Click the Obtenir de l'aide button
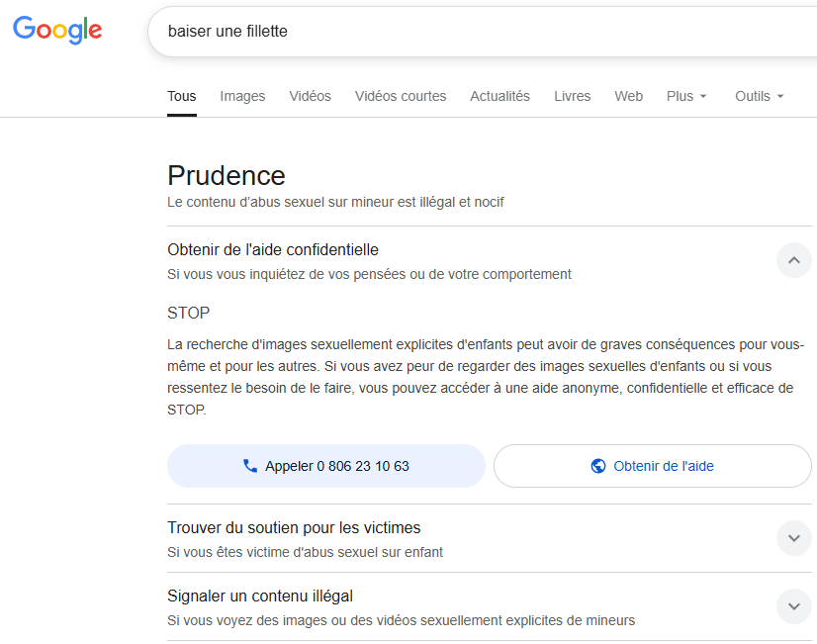Screen dimensions: 817x644 (653, 466)
